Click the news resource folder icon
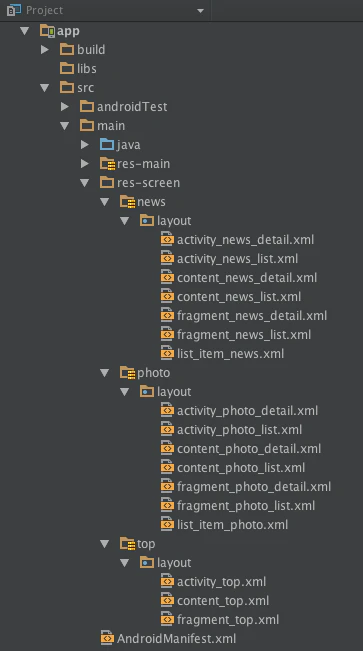Viewport: 363px width, 651px height. 127,202
